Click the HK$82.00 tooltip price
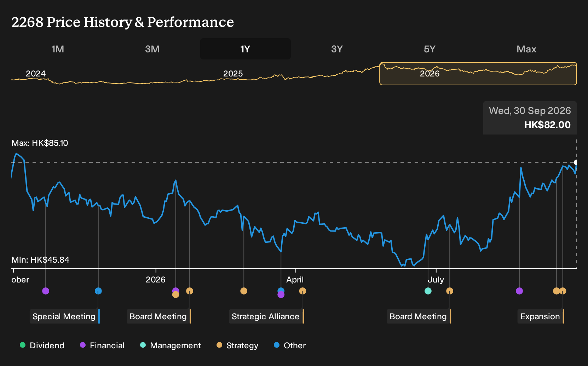Viewport: 588px width, 366px height. 547,125
